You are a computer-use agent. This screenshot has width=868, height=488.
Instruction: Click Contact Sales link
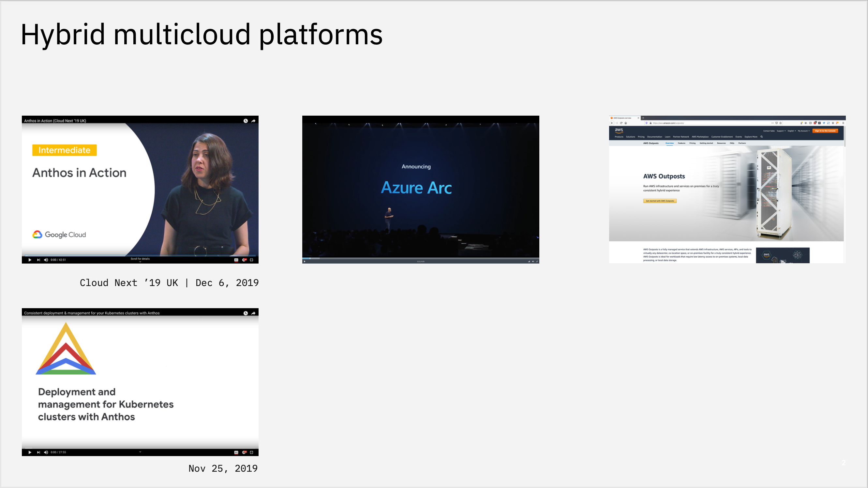[769, 131]
